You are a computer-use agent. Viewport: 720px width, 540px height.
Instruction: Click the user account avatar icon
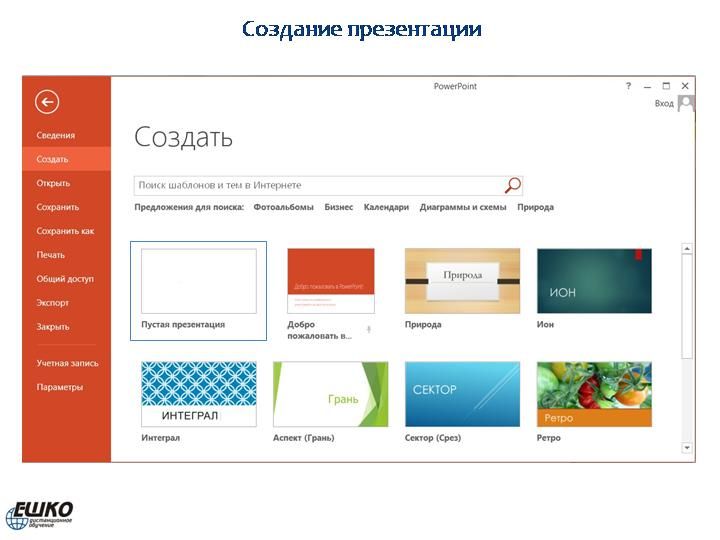(686, 103)
